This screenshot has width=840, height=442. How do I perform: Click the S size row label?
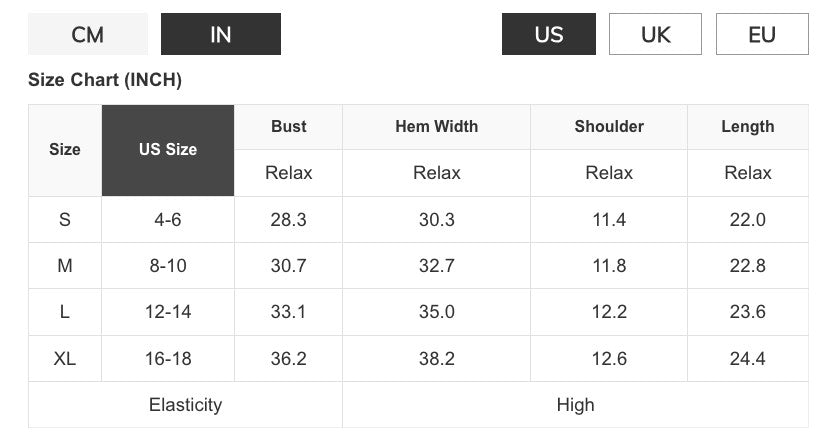click(x=65, y=220)
